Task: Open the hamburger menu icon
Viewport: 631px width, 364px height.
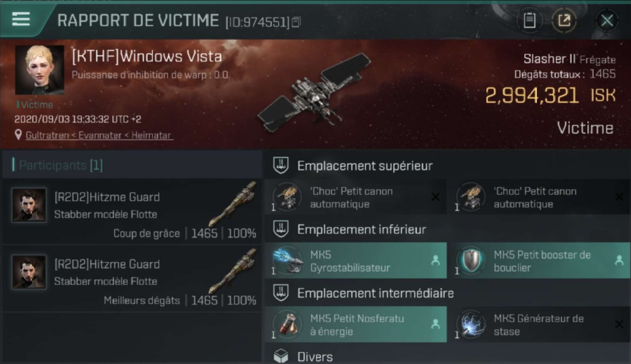Action: tap(21, 19)
